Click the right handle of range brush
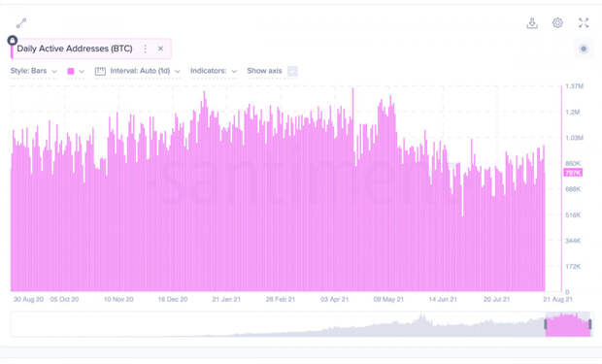 click(x=590, y=324)
